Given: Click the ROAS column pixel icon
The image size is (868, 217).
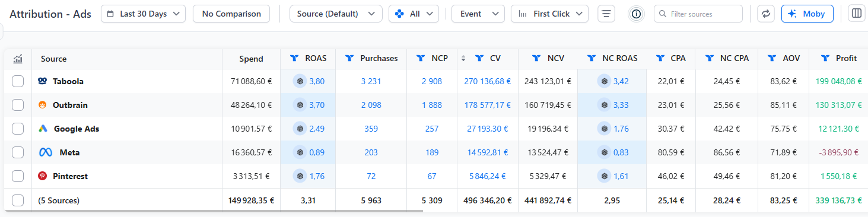Looking at the screenshot, I should (294, 58).
